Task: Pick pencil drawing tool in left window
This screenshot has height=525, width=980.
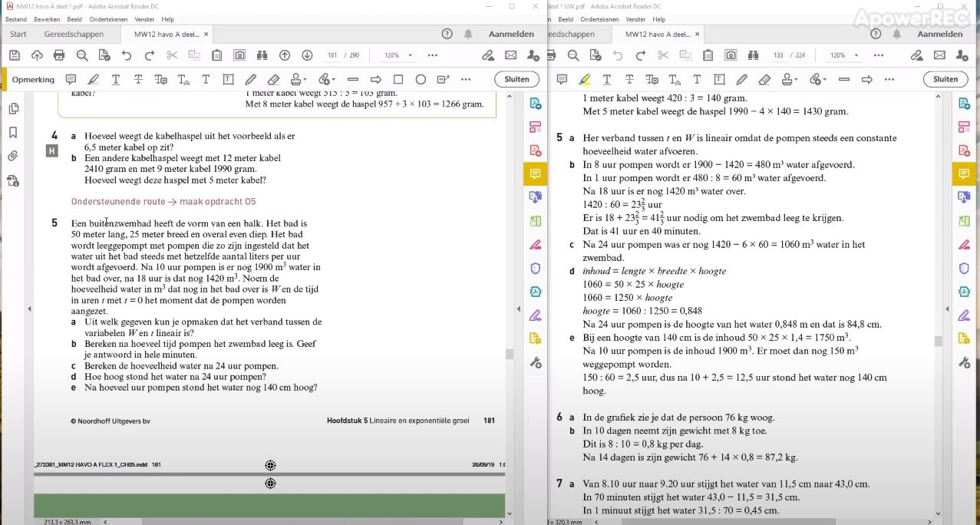Action: coord(250,79)
